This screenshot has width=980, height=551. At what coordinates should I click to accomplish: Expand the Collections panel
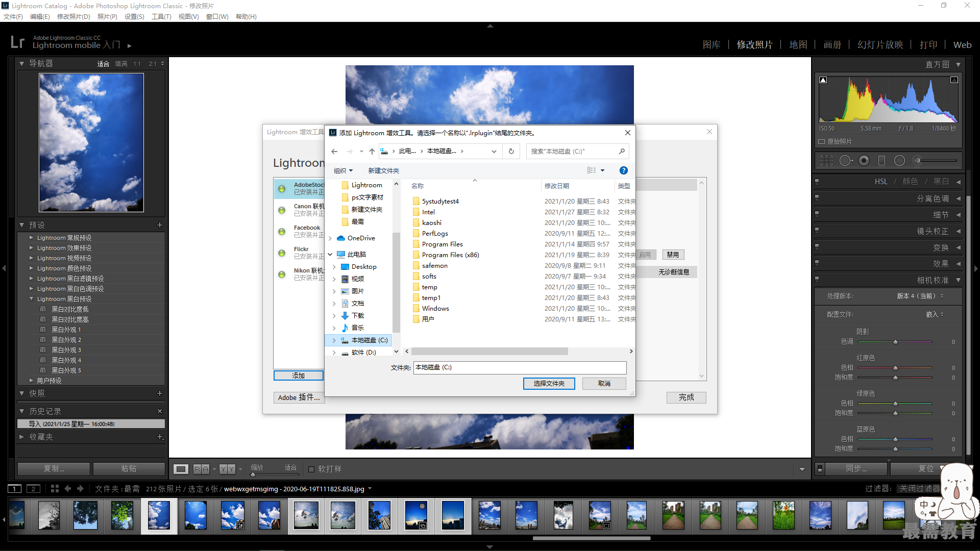pos(22,437)
